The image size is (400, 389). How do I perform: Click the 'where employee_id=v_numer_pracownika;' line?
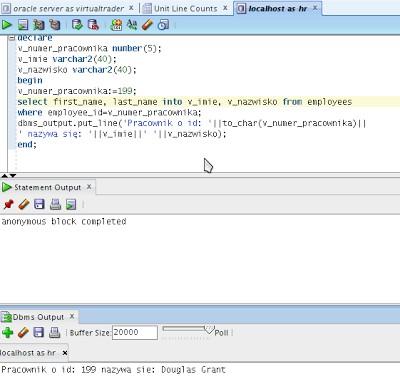pyautogui.click(x=109, y=112)
